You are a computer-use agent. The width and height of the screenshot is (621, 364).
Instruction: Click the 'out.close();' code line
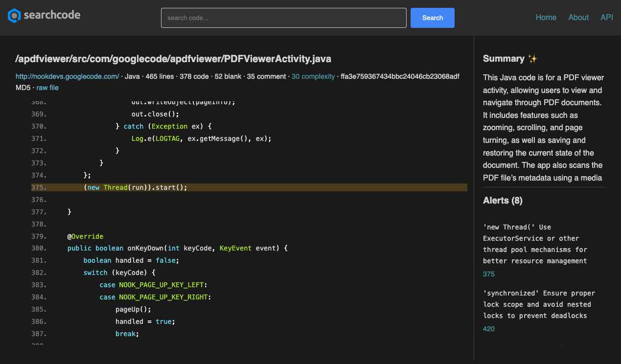point(156,114)
